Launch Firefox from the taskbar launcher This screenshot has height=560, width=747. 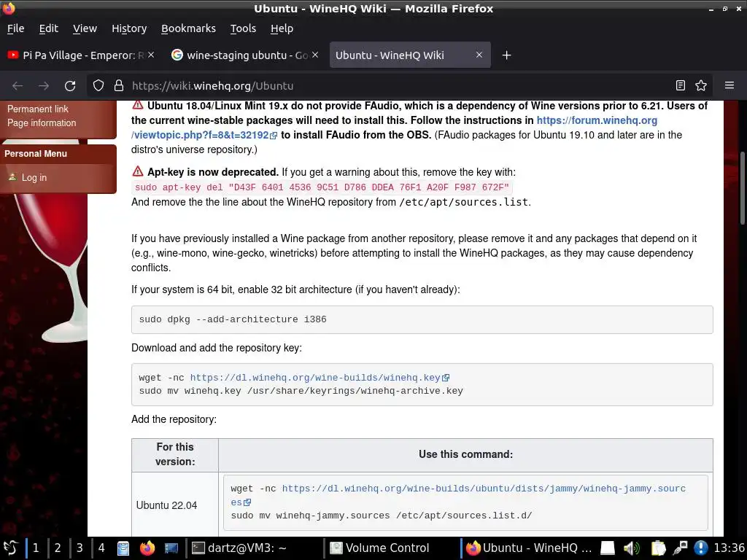(x=147, y=548)
